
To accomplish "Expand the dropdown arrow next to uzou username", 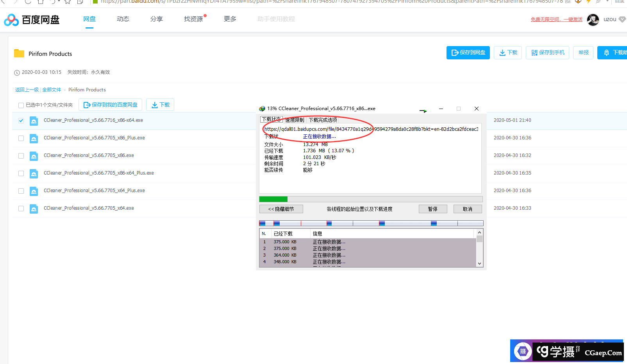I will [622, 20].
